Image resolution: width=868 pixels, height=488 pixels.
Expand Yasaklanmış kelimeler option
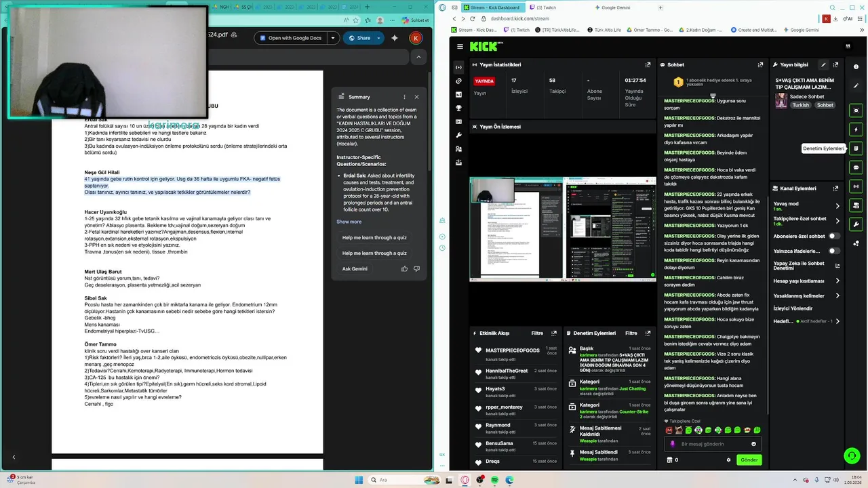coord(837,296)
